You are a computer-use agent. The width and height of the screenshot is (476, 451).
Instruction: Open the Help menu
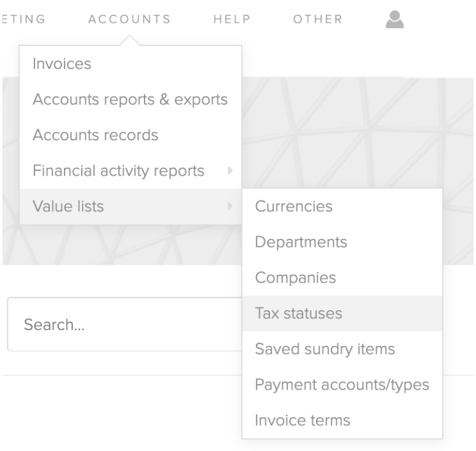click(232, 19)
